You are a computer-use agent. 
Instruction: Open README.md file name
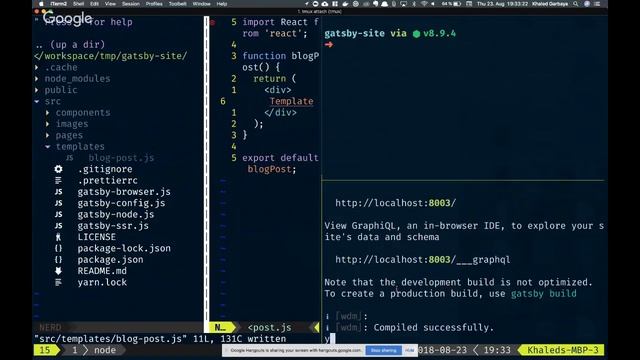click(x=102, y=271)
